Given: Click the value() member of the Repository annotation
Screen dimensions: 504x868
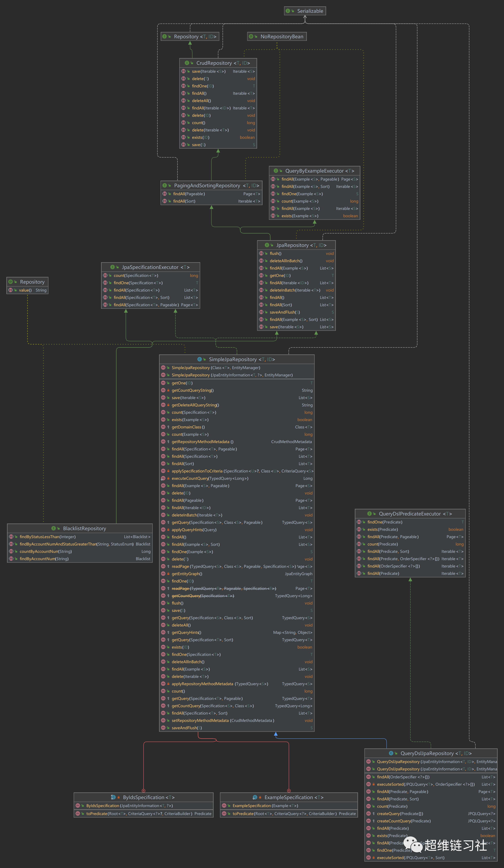Looking at the screenshot, I should (x=25, y=290).
